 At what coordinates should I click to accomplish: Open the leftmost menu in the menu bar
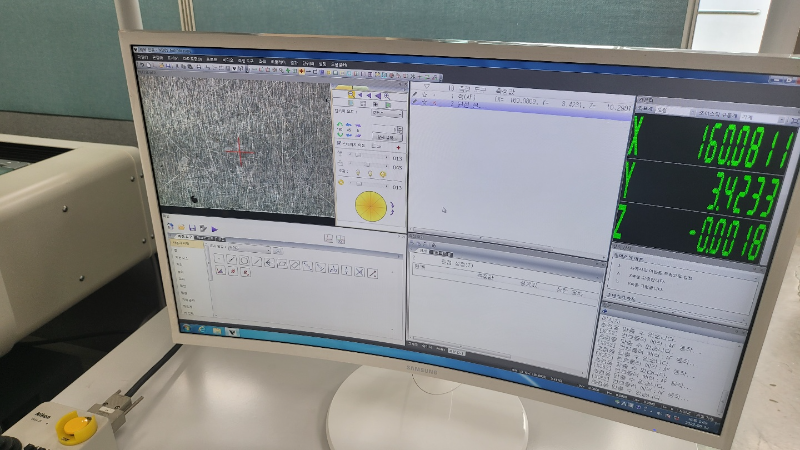[142, 58]
